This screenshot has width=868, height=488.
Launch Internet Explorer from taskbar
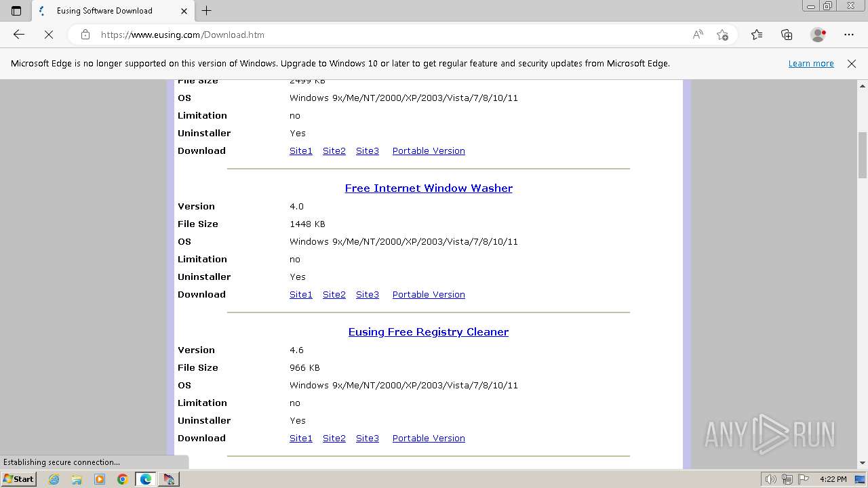pyautogui.click(x=54, y=479)
